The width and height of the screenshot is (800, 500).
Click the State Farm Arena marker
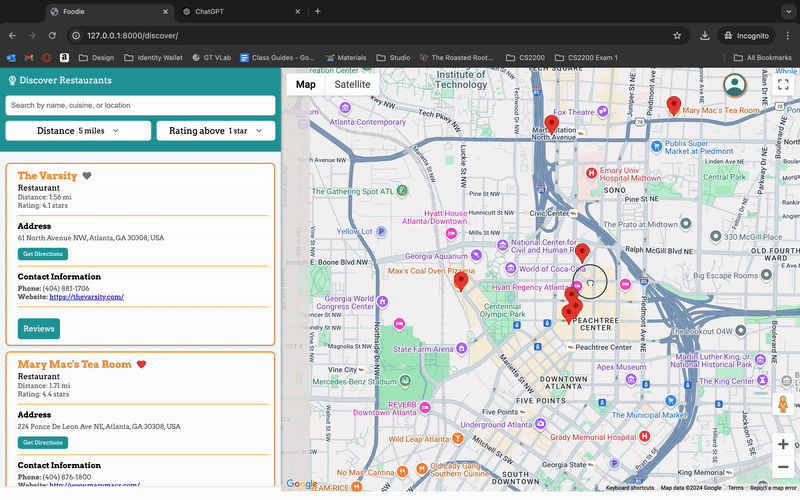point(462,348)
